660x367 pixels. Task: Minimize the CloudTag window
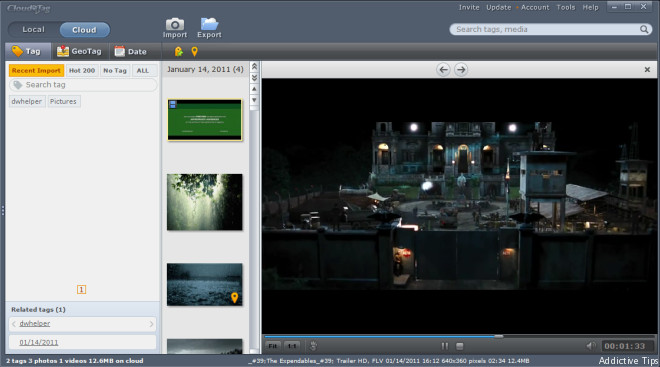pyautogui.click(x=615, y=7)
